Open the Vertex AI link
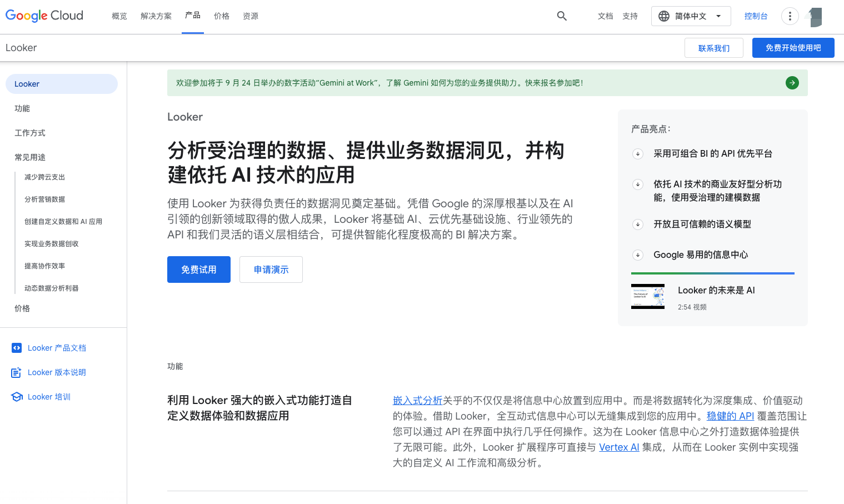The width and height of the screenshot is (844, 504). (619, 447)
